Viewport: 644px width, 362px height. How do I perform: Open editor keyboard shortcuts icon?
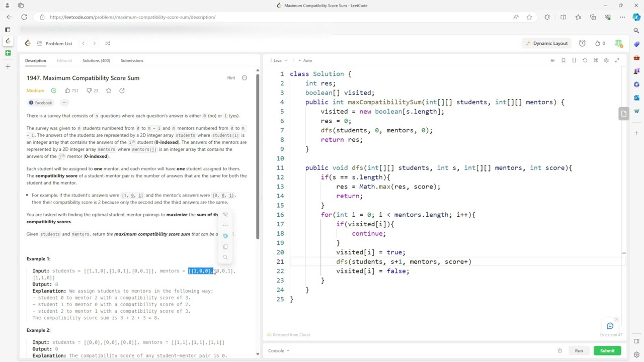click(596, 60)
